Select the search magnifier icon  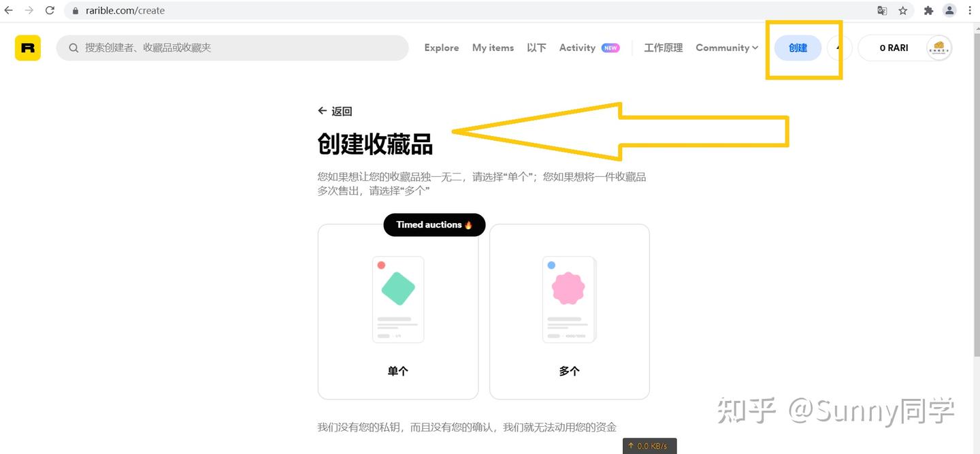pyautogui.click(x=73, y=48)
